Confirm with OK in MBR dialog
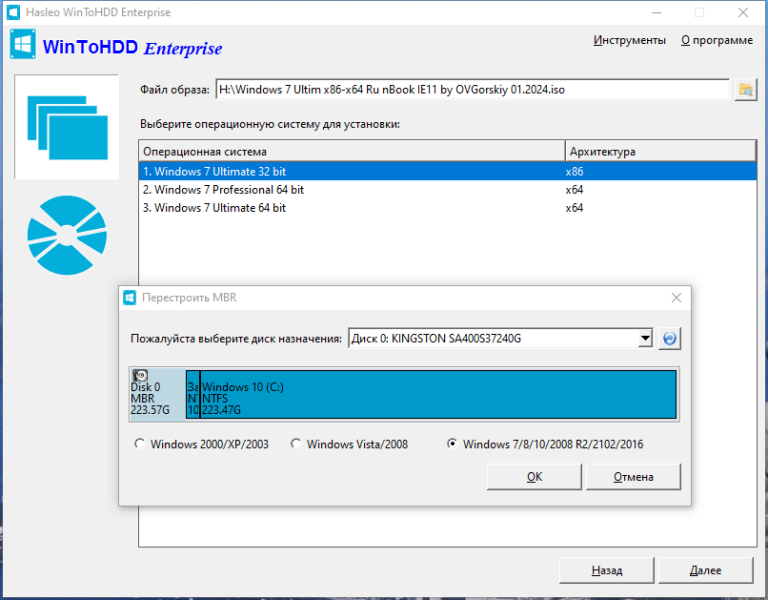 pos(534,477)
